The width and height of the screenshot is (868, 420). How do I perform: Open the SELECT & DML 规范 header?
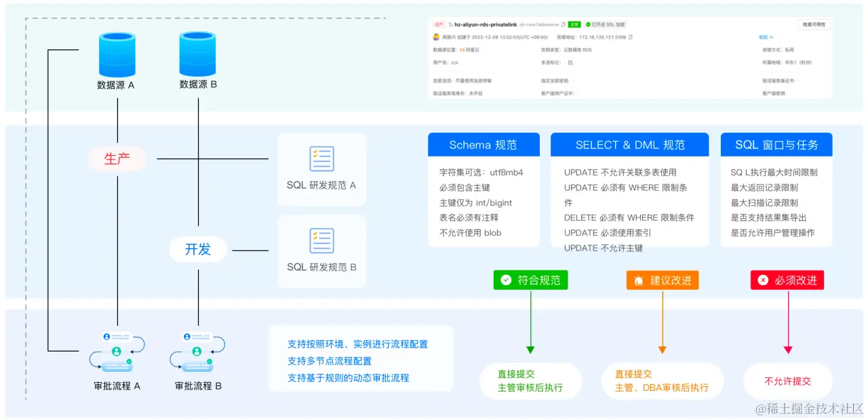[x=630, y=145]
